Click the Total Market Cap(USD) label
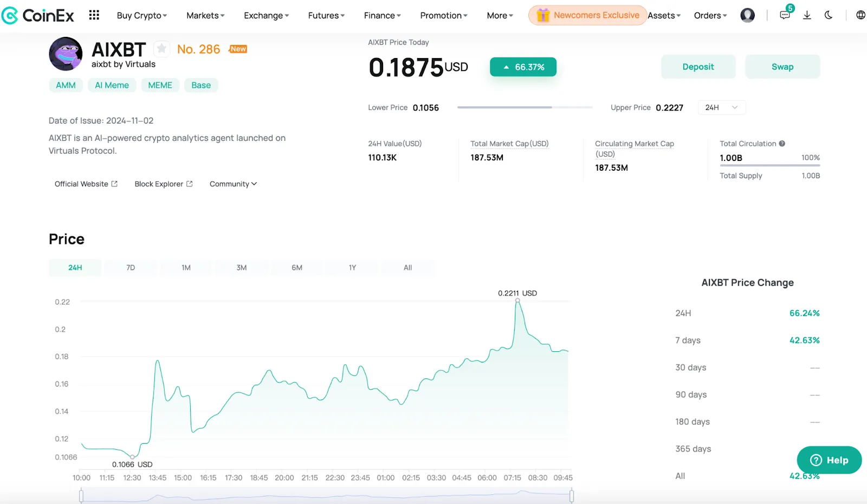This screenshot has height=504, width=867. [x=509, y=144]
